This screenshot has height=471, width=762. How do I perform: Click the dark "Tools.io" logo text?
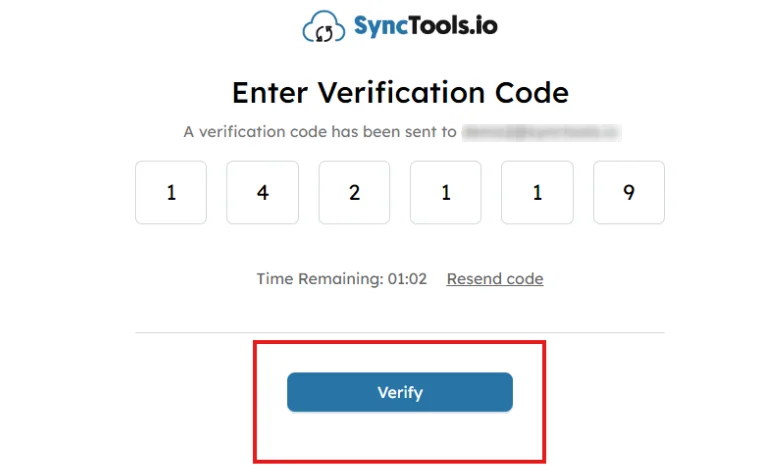click(449, 26)
